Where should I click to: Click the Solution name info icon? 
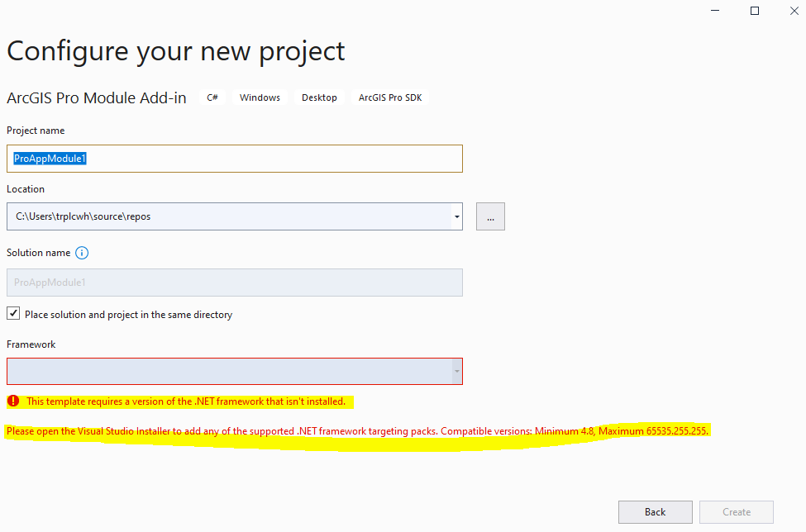tap(82, 253)
